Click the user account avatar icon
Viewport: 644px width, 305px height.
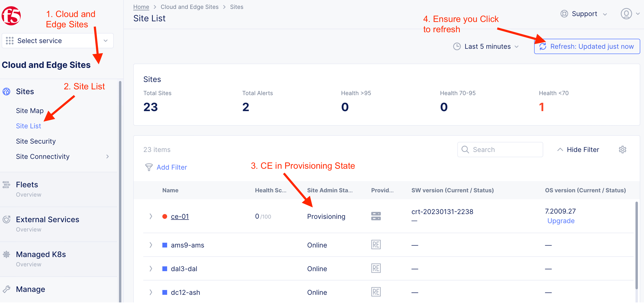tap(626, 14)
